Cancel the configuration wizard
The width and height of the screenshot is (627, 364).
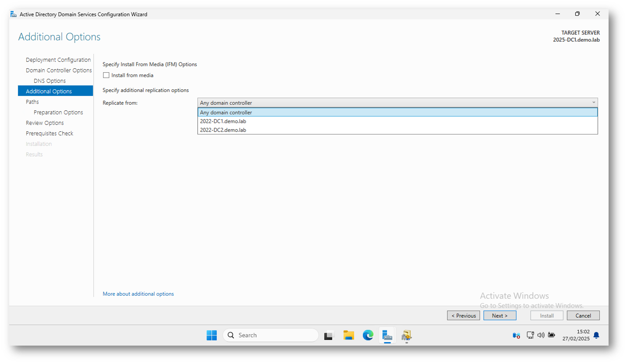pyautogui.click(x=583, y=315)
